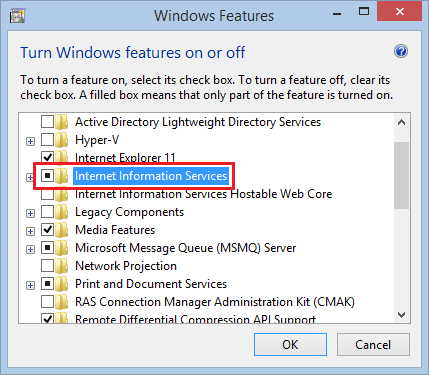Expand the Hyper-V tree node
The width and height of the screenshot is (429, 375).
30,142
